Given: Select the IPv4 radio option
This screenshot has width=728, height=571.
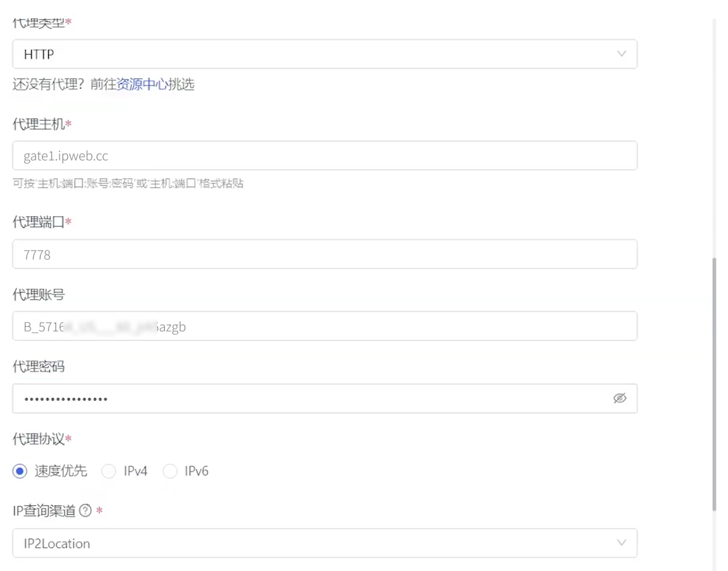Looking at the screenshot, I should (x=109, y=471).
